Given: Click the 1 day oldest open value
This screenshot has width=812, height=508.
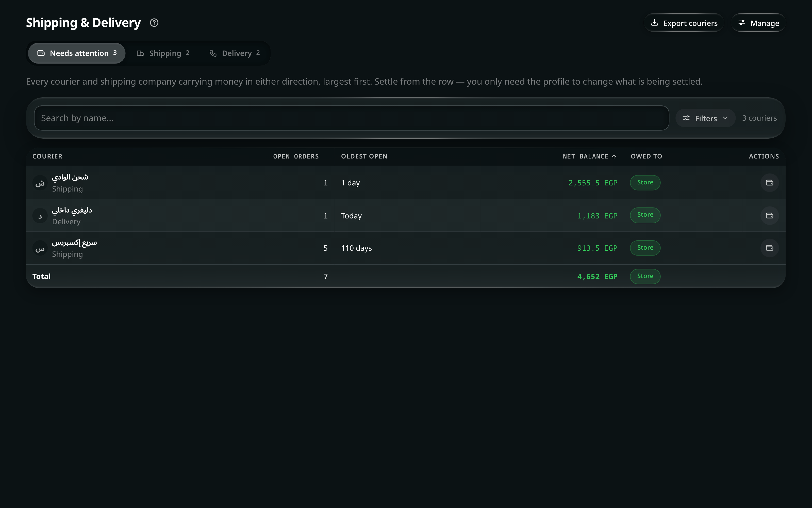Looking at the screenshot, I should coord(350,183).
